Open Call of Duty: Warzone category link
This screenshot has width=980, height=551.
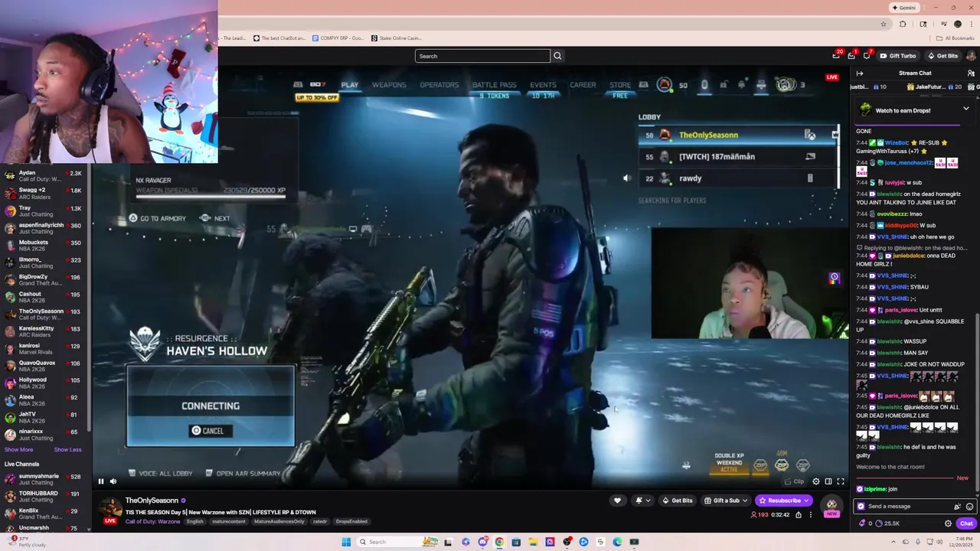153,522
